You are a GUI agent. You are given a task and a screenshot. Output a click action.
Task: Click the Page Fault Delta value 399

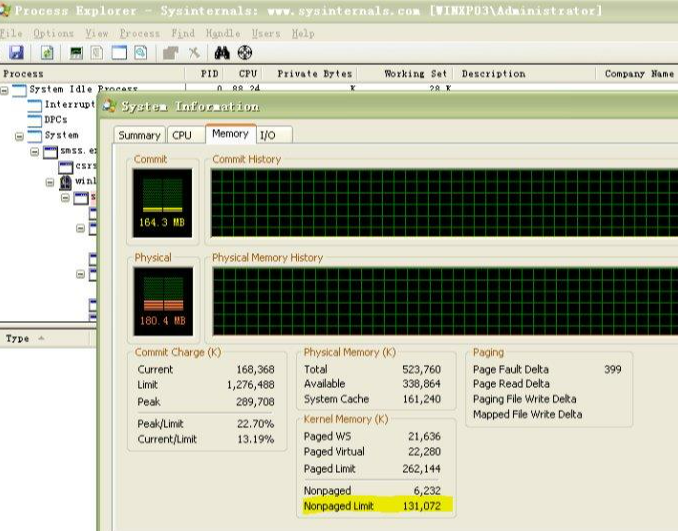click(x=613, y=369)
